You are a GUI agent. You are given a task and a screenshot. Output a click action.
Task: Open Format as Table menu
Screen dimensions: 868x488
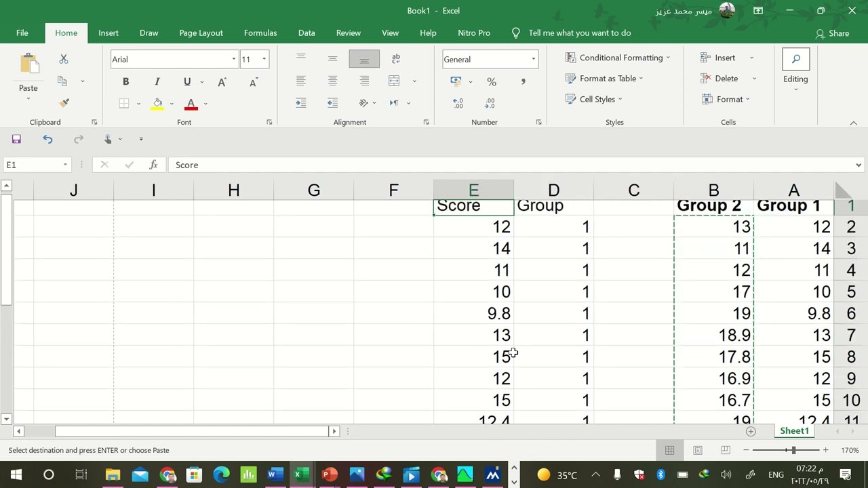tap(604, 79)
